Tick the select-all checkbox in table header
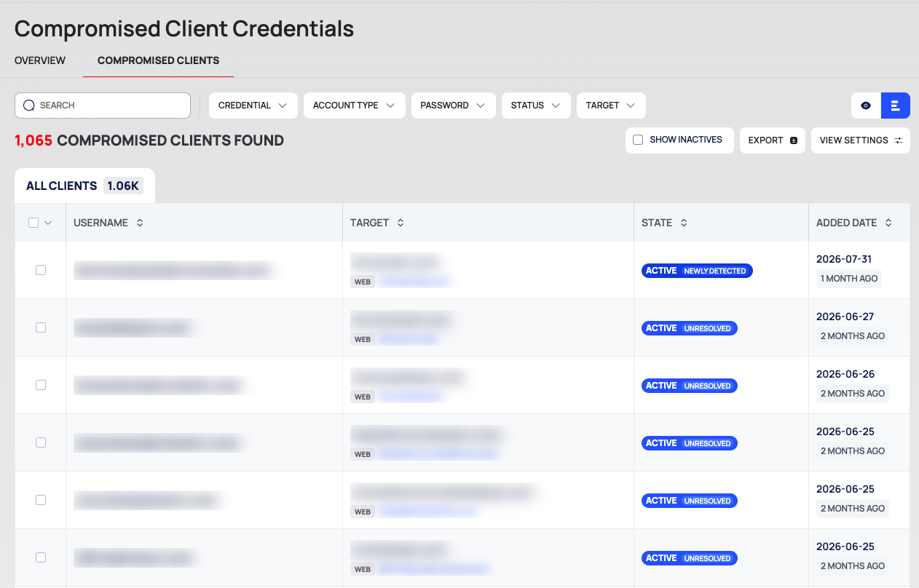Viewport: 919px width, 588px height. 33,223
